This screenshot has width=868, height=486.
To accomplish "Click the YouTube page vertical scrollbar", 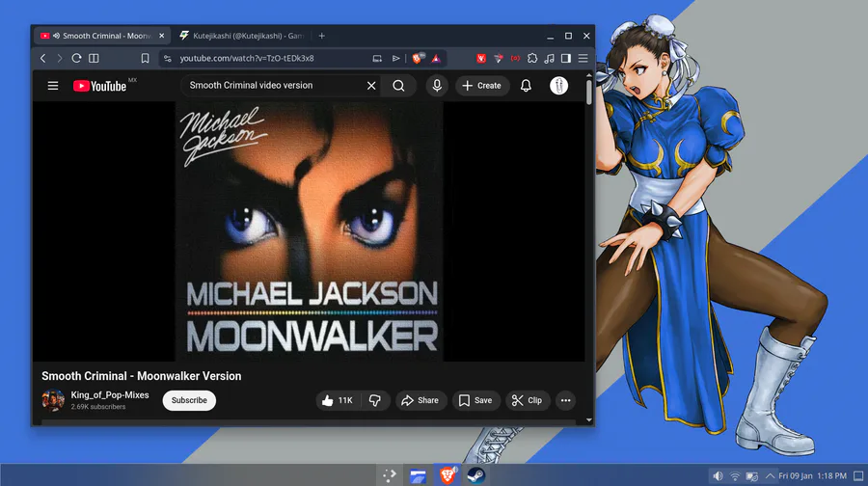I will 589,93.
